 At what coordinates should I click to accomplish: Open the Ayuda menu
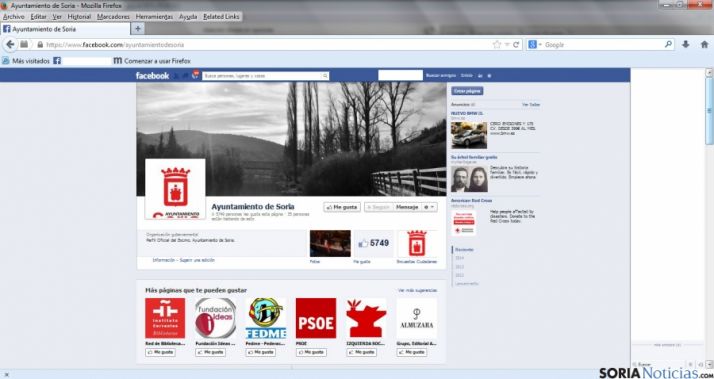tap(188, 16)
